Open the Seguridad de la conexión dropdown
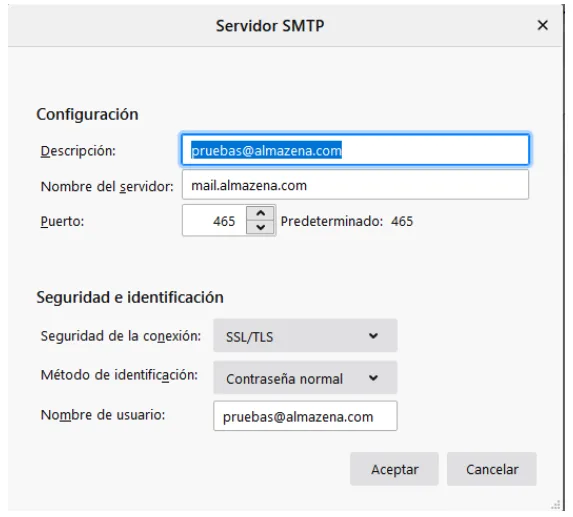Image resolution: width=573 pixels, height=517 pixels. click(x=305, y=335)
